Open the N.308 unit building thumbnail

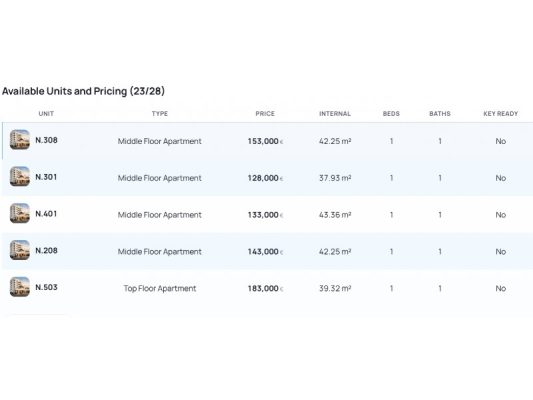[x=20, y=140]
